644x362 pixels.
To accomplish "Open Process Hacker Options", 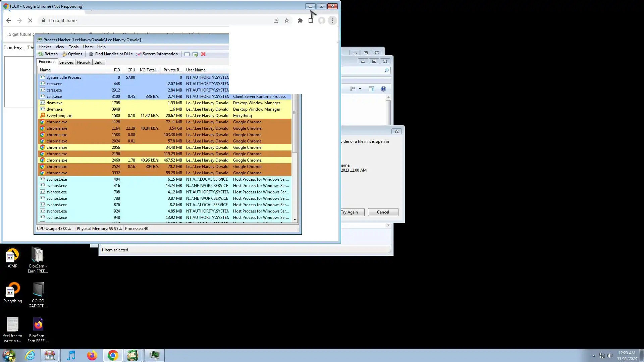I will coord(72,54).
